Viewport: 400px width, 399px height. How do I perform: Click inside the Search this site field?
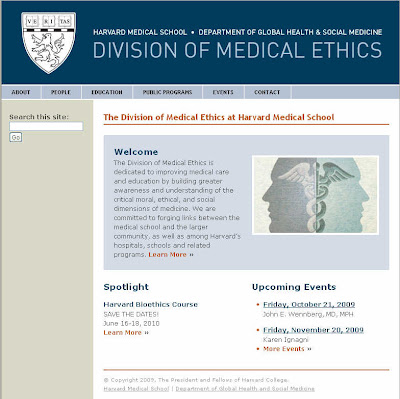coord(46,126)
